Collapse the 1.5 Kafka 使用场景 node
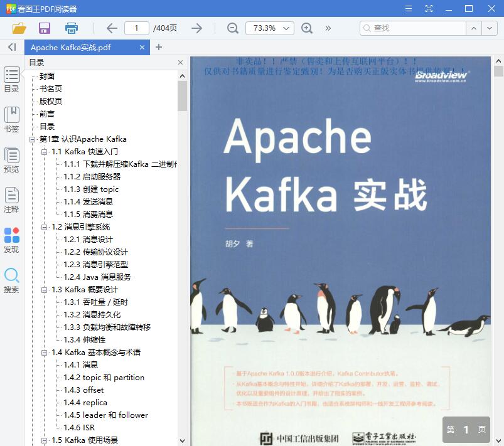This screenshot has height=446, width=504. 45,440
